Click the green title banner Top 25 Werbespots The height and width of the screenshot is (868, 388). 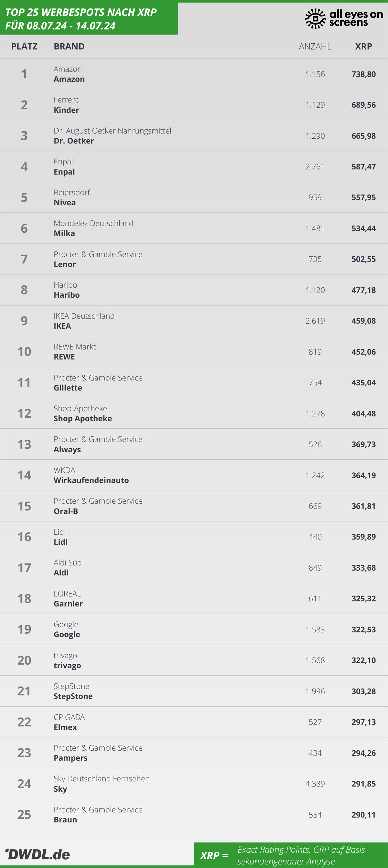[89, 18]
